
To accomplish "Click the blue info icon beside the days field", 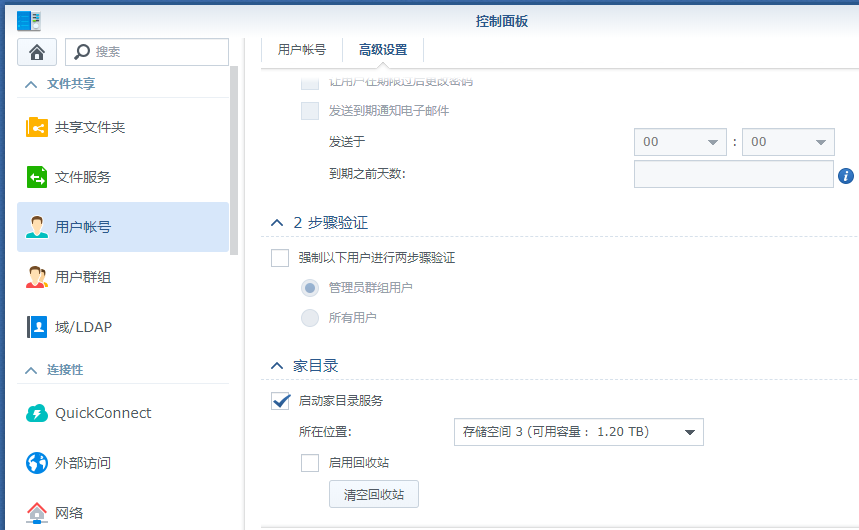I will click(x=846, y=175).
